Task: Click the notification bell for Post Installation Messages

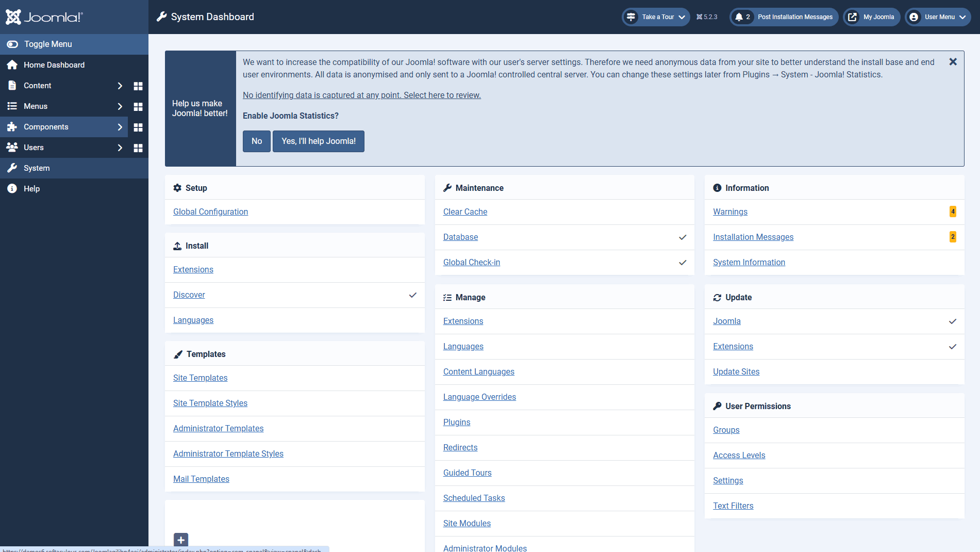Action: [x=739, y=17]
